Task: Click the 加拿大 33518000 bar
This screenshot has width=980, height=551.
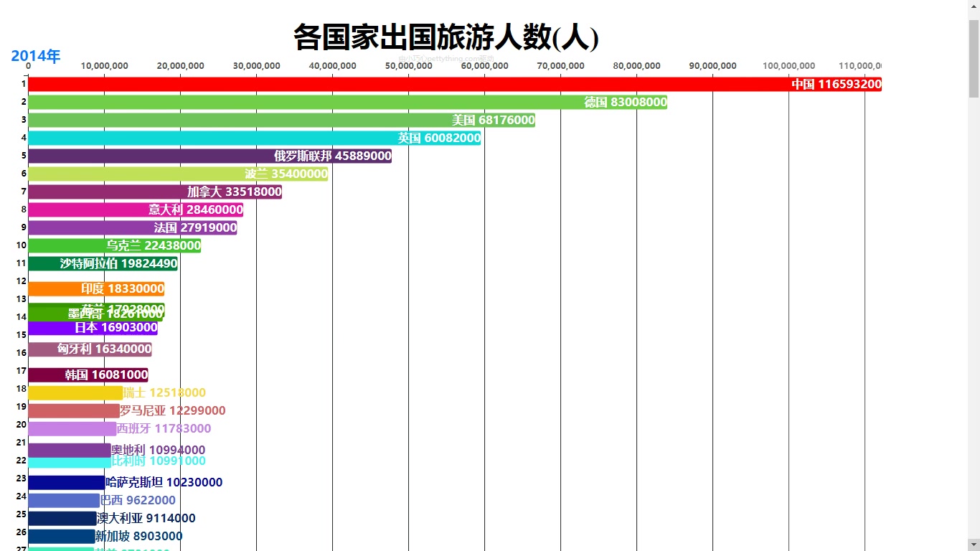Action: point(108,192)
